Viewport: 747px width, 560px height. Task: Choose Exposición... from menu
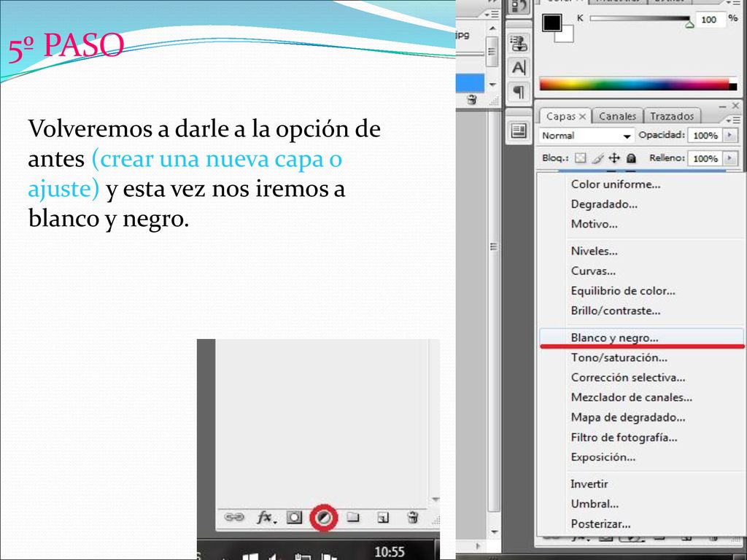(603, 457)
